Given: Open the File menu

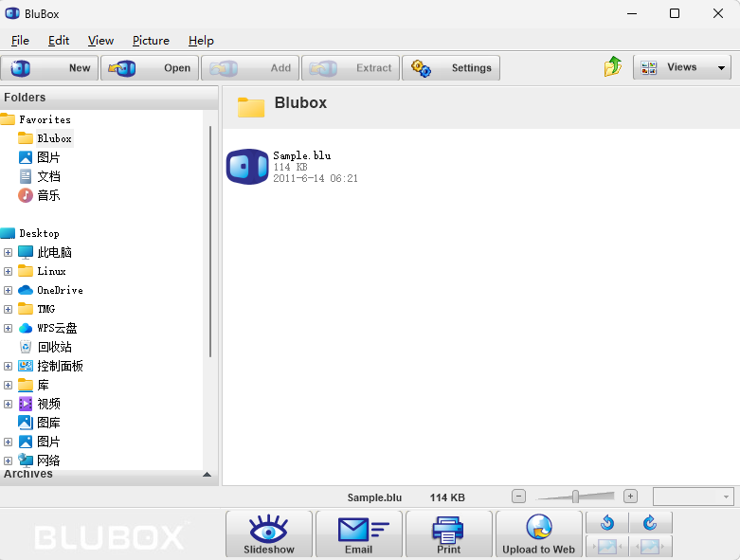Looking at the screenshot, I should pyautogui.click(x=20, y=41).
